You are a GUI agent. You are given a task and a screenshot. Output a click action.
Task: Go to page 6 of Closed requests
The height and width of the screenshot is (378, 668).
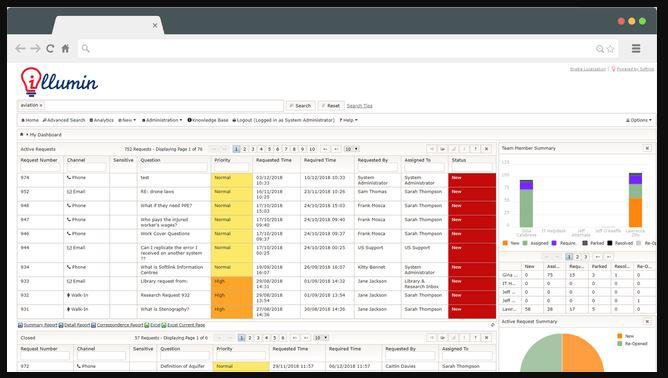pos(282,338)
